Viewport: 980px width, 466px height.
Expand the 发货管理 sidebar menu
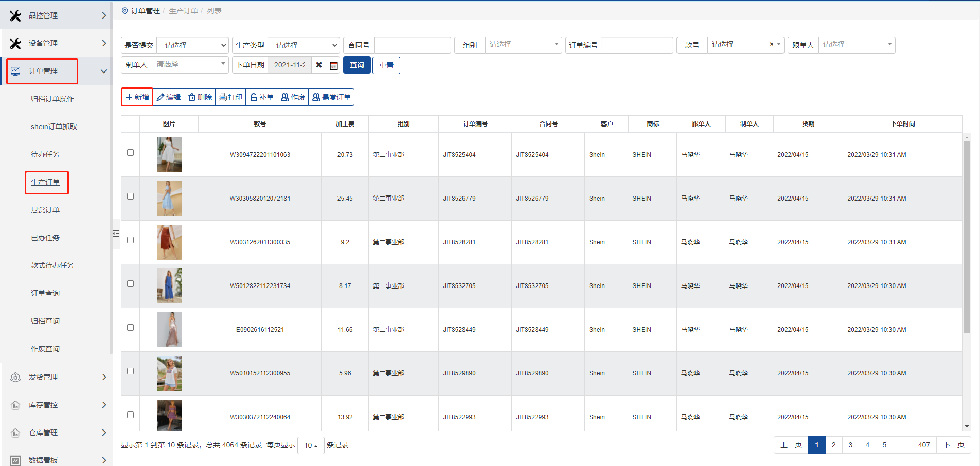[57, 377]
